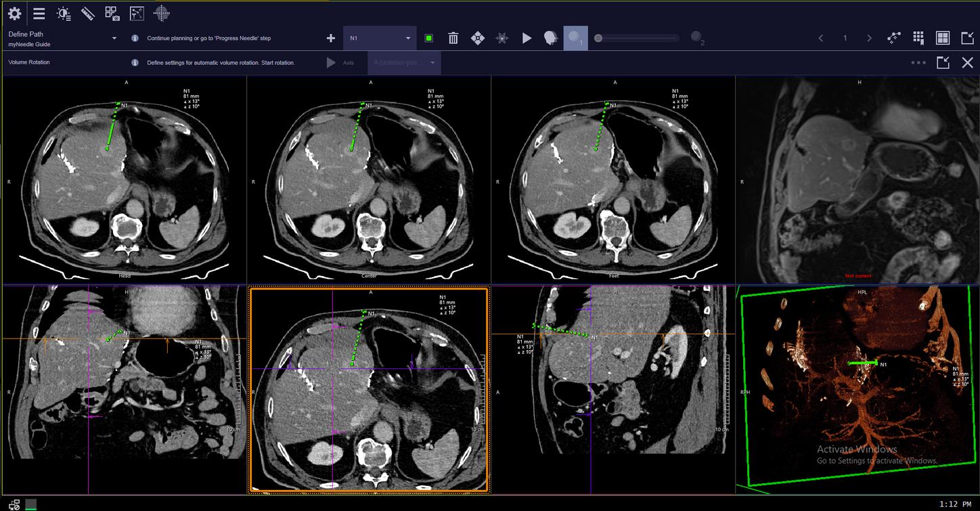The image size is (980, 511).
Task: Select the crosshair head registration tool
Action: pyautogui.click(x=161, y=13)
